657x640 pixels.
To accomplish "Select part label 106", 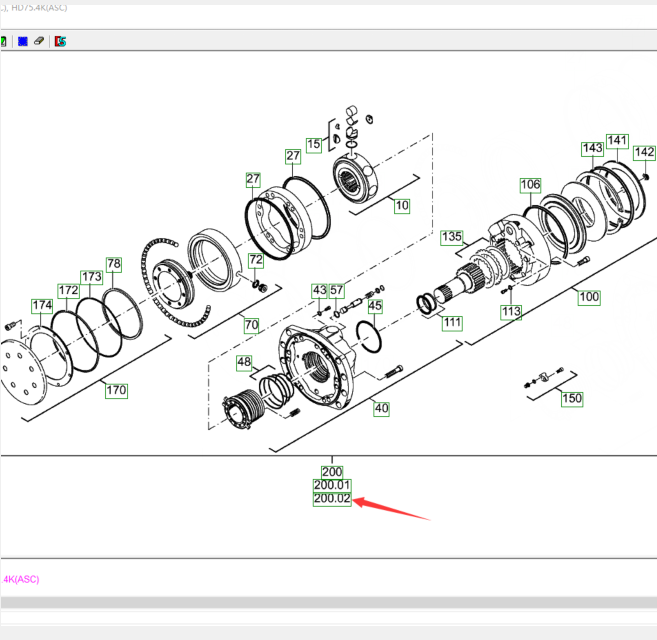I will 529,185.
